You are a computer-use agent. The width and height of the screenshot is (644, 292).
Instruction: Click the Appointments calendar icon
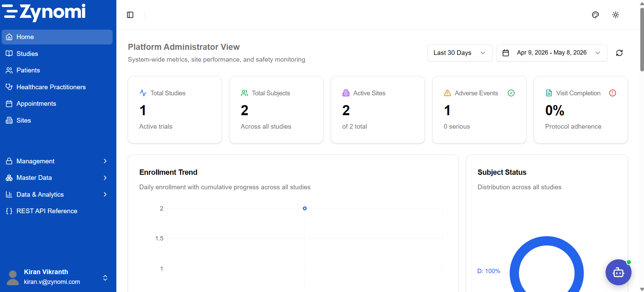pyautogui.click(x=9, y=103)
